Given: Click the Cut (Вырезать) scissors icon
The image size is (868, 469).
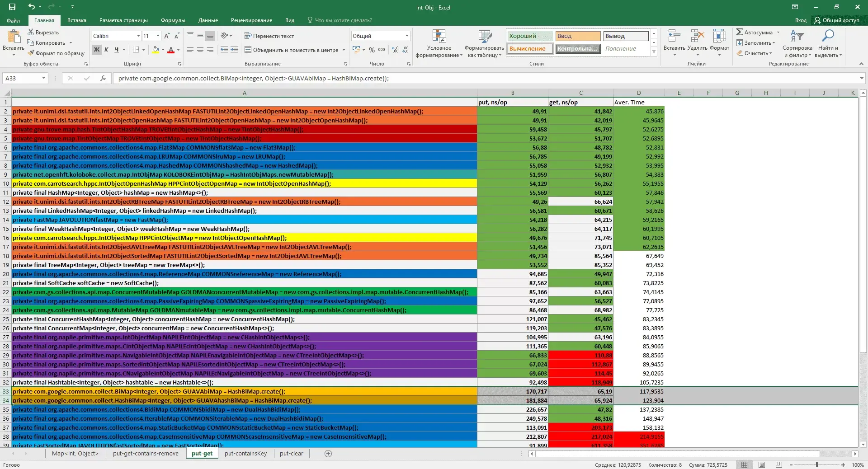Looking at the screenshot, I should click(x=31, y=32).
